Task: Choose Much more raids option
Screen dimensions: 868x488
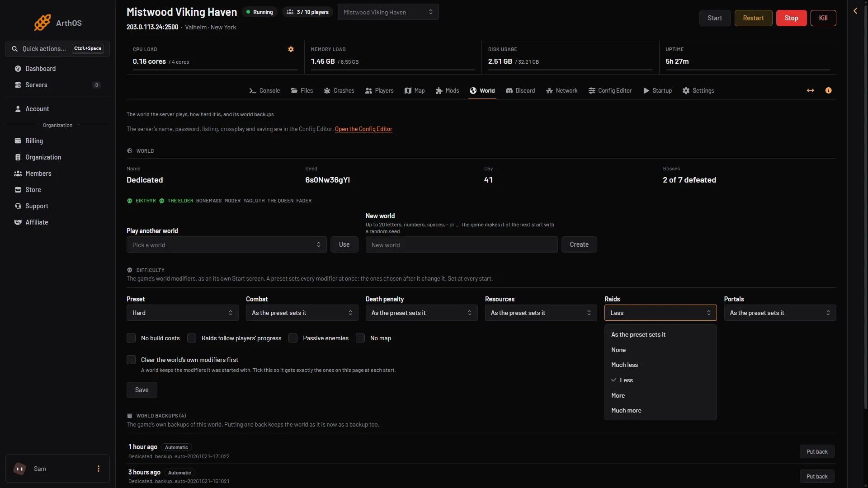Action: 660,410
